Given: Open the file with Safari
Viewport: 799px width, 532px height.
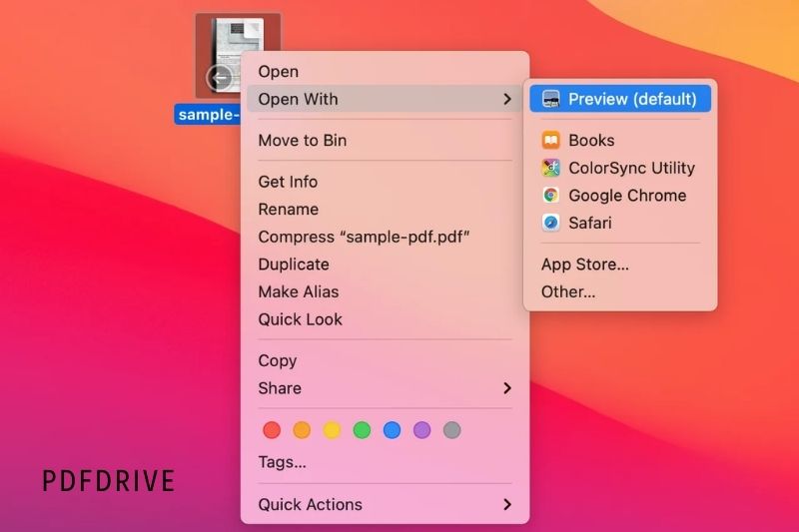Looking at the screenshot, I should (x=620, y=223).
